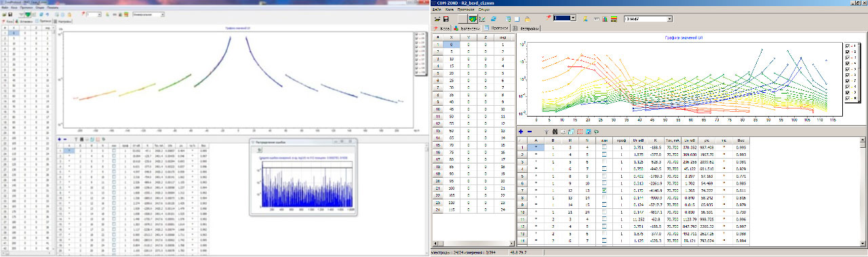Switch to the Настройки tab
The height and width of the screenshot is (257, 868).
tap(527, 28)
